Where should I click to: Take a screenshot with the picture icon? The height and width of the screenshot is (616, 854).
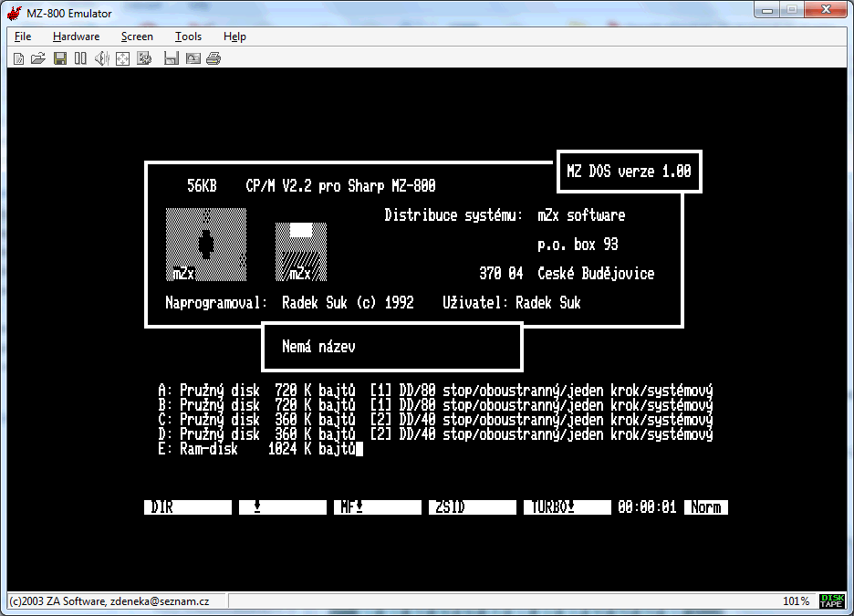click(193, 58)
